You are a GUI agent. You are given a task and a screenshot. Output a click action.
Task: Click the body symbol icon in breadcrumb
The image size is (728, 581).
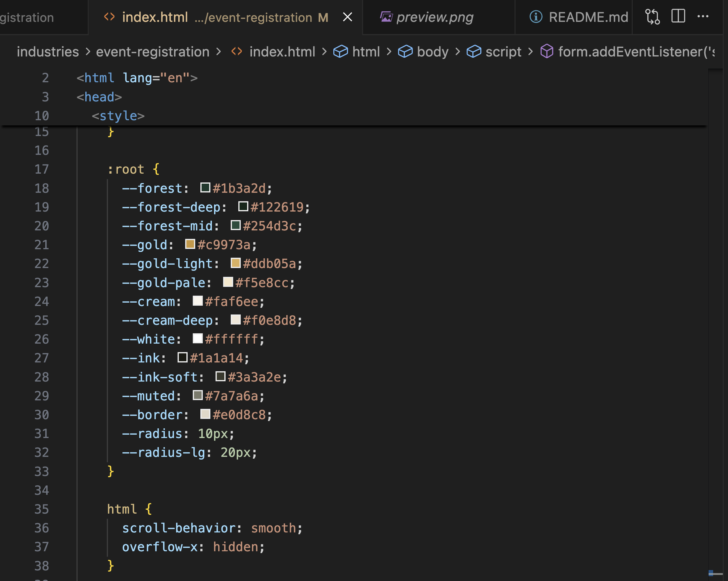pyautogui.click(x=405, y=52)
